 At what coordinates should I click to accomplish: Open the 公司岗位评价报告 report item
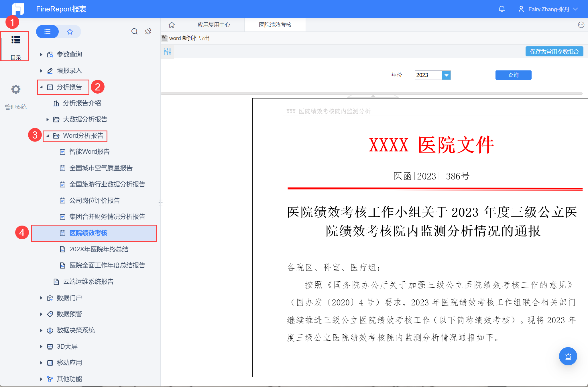(95, 201)
